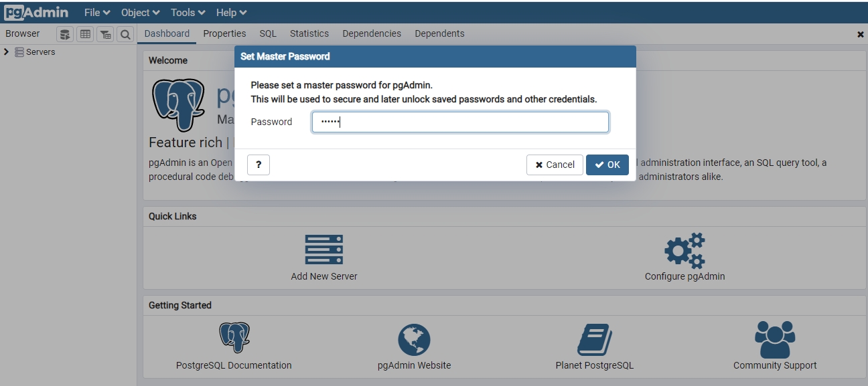Switch to the Statistics tab
Image resolution: width=868 pixels, height=386 pixels.
coord(309,33)
